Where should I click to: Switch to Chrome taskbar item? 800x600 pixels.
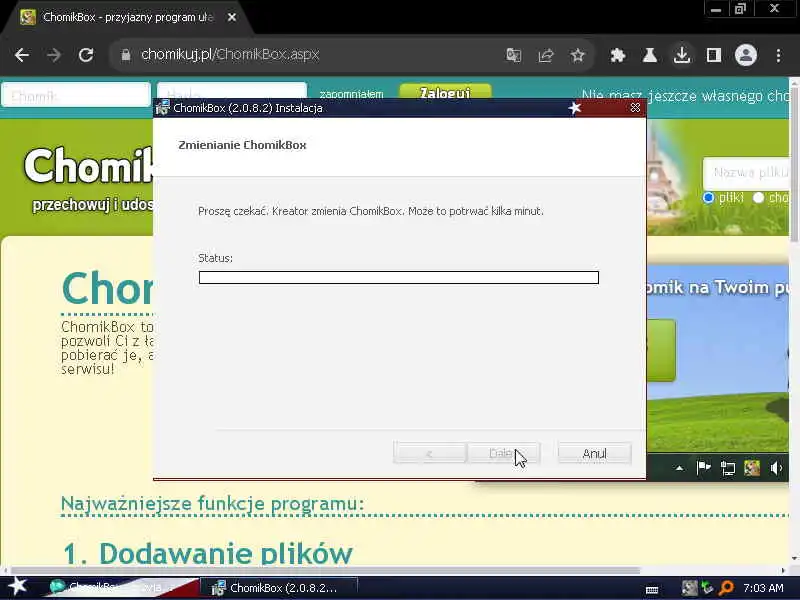click(x=120, y=587)
